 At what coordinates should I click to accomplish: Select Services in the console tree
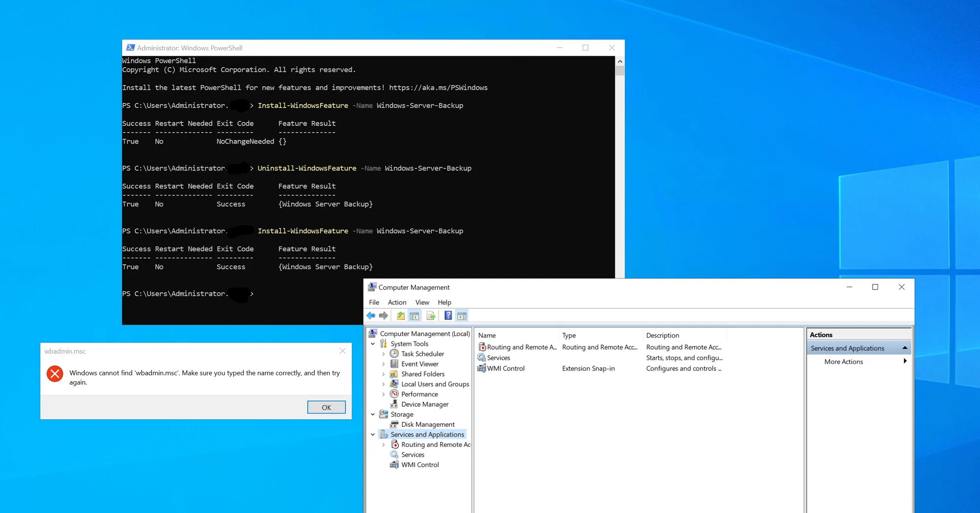click(x=413, y=455)
